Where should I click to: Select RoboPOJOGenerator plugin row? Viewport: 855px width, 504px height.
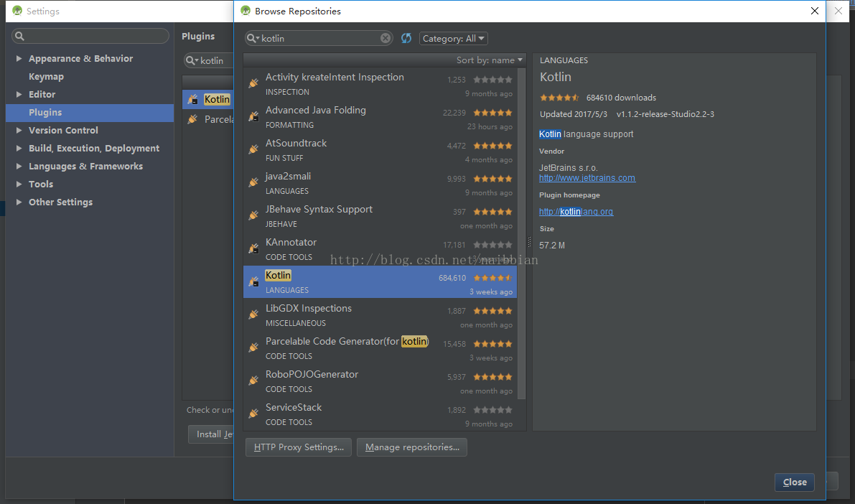click(x=380, y=381)
